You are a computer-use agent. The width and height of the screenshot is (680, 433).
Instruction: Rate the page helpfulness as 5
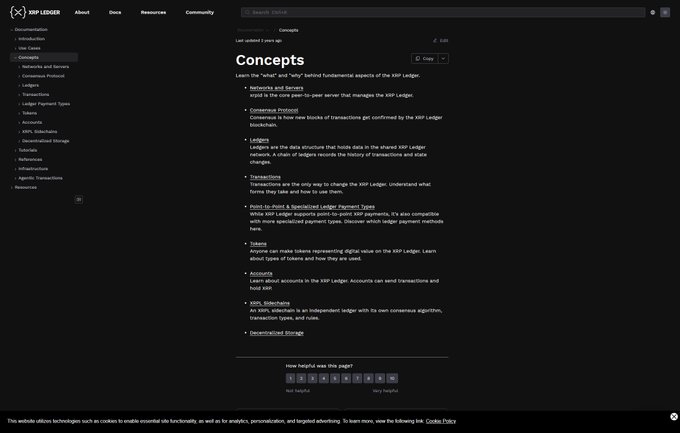[x=335, y=378]
